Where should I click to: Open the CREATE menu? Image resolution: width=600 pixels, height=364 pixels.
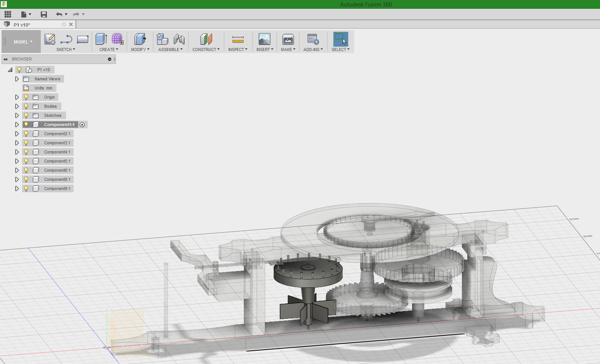click(x=109, y=49)
